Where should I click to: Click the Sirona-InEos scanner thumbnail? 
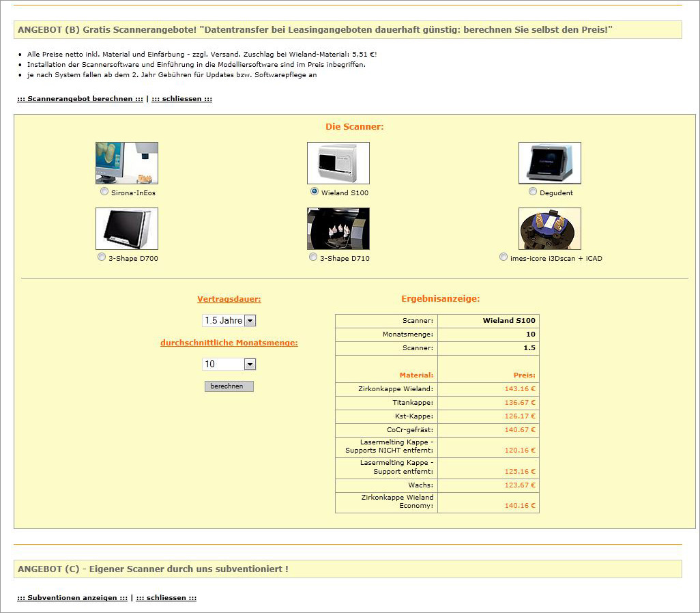coord(127,163)
